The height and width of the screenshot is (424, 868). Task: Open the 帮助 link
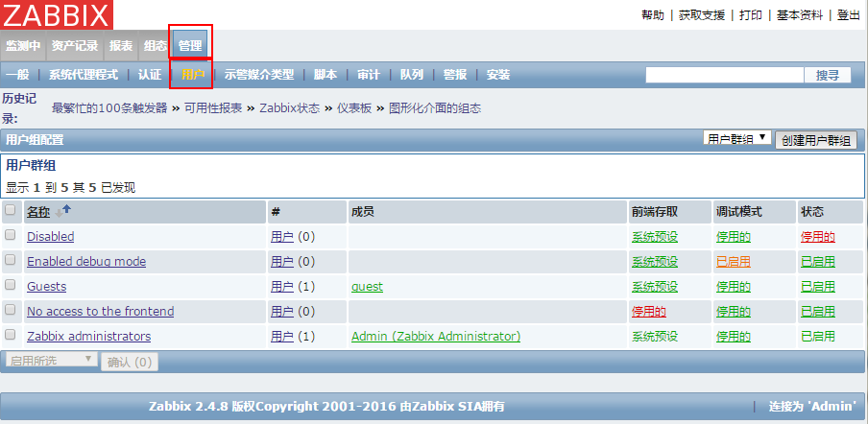[653, 15]
